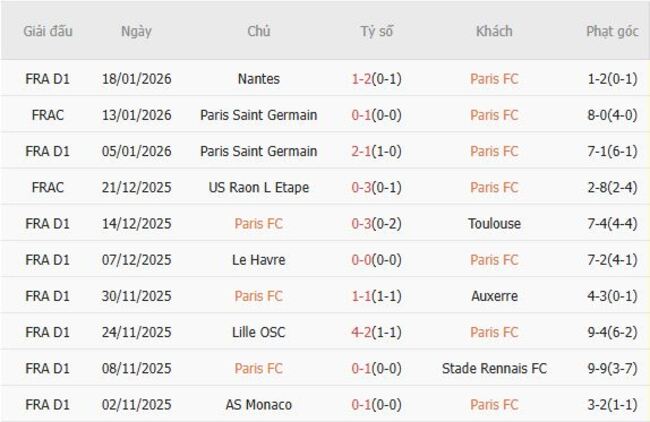Click the Lille OSC team name
The height and width of the screenshot is (422, 650).
pyautogui.click(x=259, y=332)
